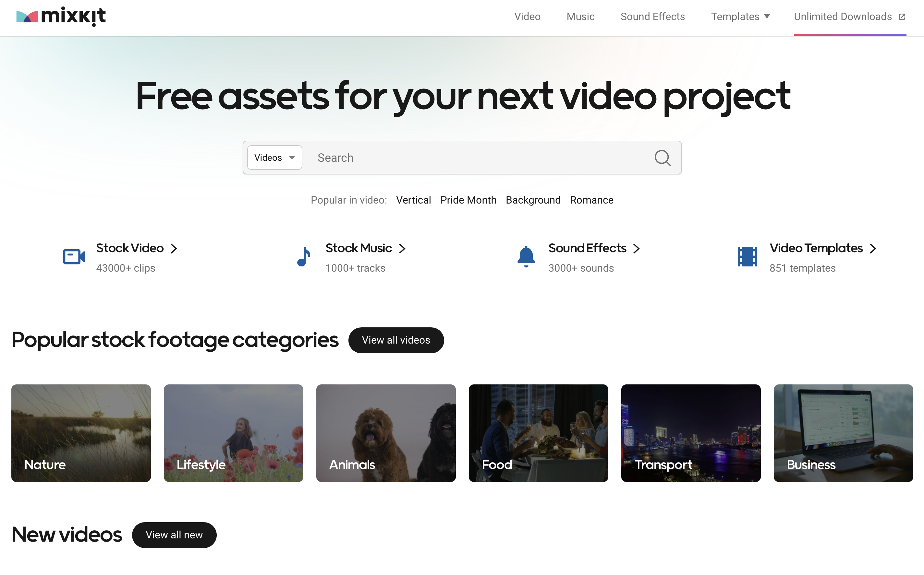924x575 pixels.
Task: Click the chevron beside Video Templates
Action: (x=873, y=248)
